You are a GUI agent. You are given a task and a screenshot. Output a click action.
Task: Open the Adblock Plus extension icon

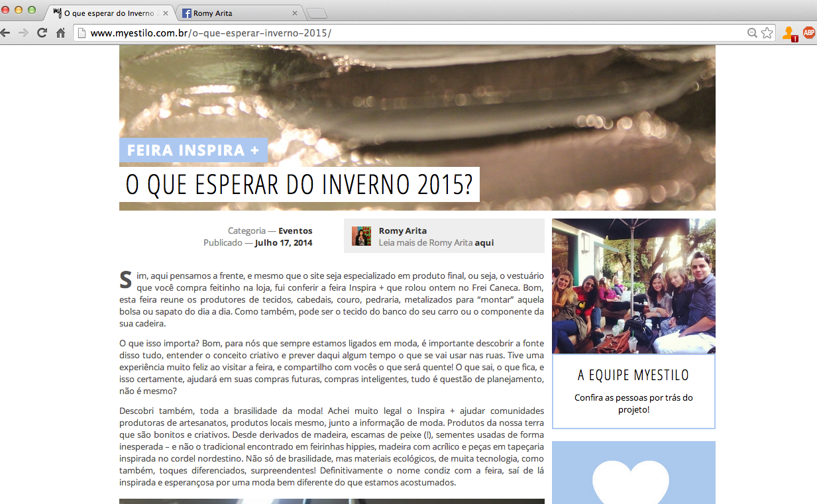pyautogui.click(x=809, y=32)
